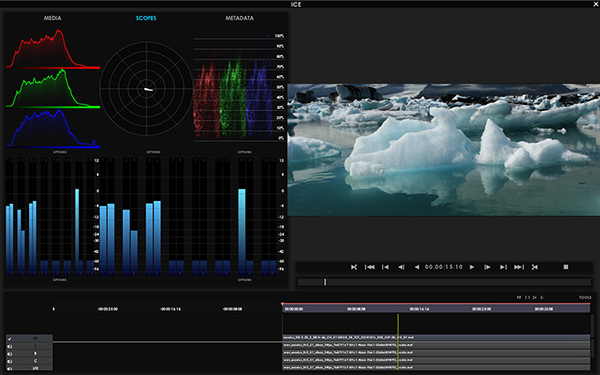Click the 00:00:15:10 timecode display

pos(444,267)
